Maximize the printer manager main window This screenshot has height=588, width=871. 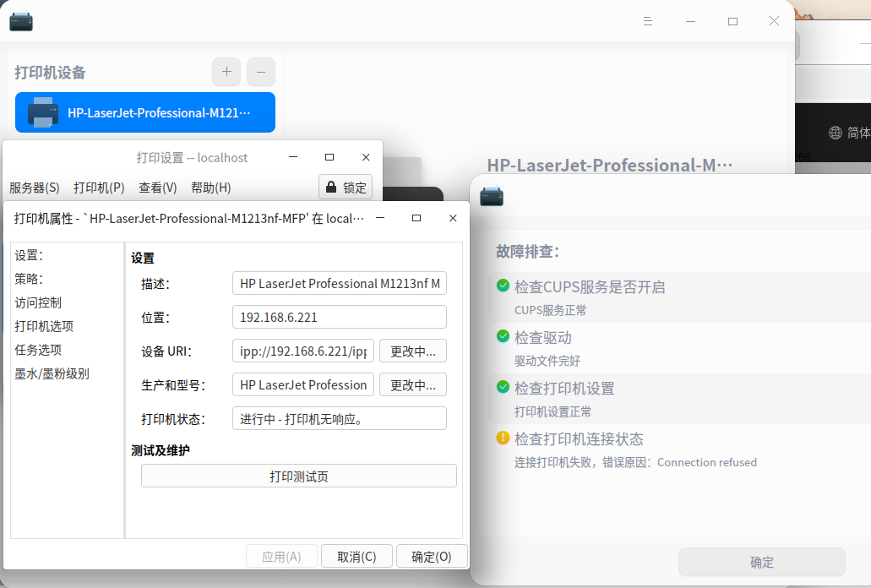click(732, 21)
